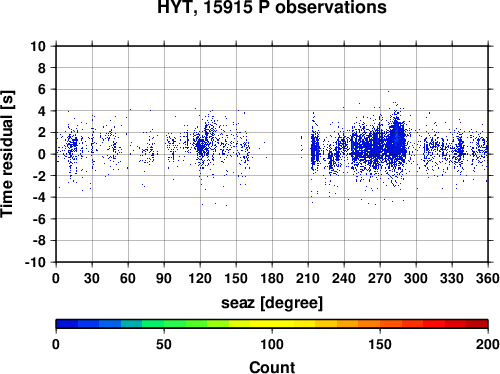
Task: Click the empty gap region near 190 degrees
Action: 283,154
